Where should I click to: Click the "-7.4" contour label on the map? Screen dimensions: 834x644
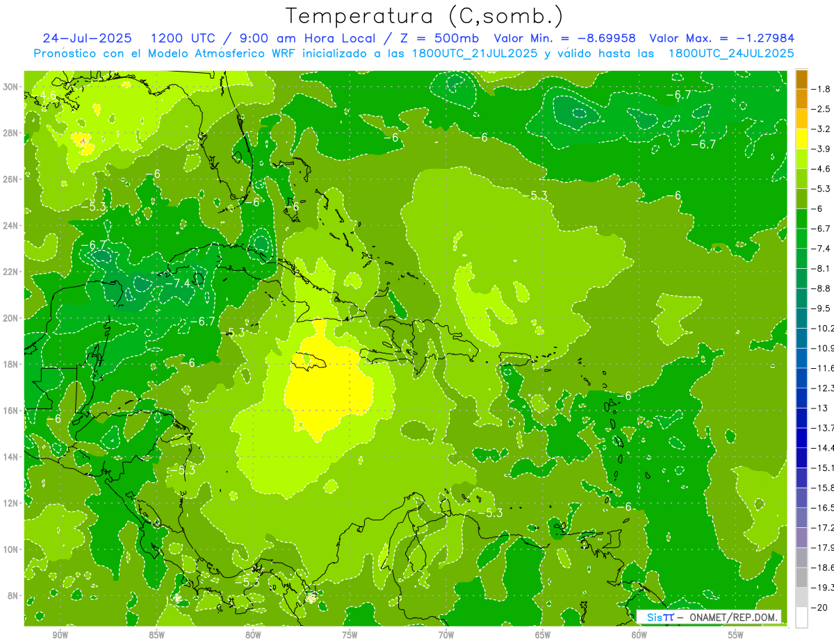click(x=177, y=283)
